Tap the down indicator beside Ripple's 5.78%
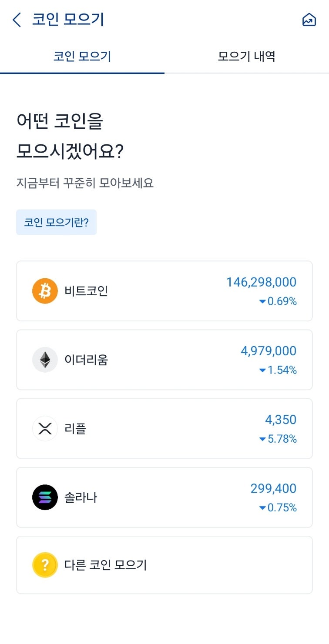Image resolution: width=329 pixels, height=644 pixels. pos(264,439)
